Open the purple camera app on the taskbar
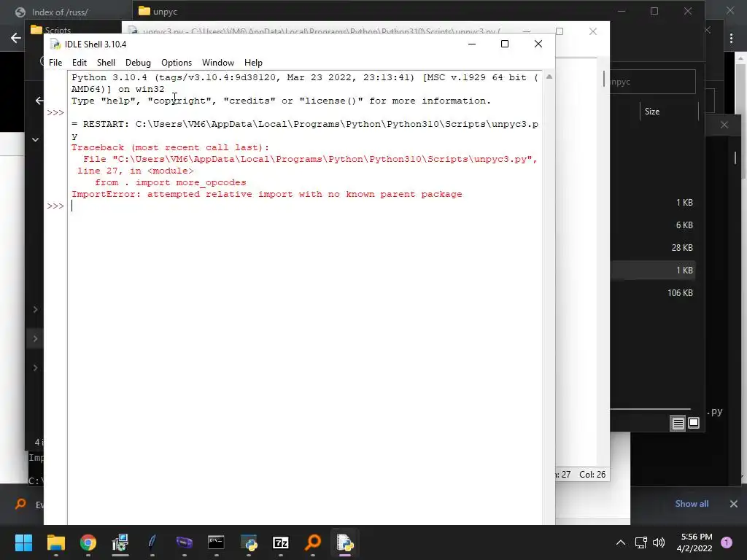This screenshot has height=560, width=747. (x=185, y=542)
